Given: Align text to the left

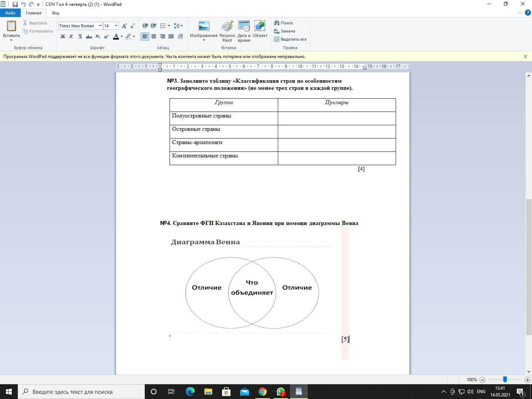Looking at the screenshot, I should pos(145,36).
